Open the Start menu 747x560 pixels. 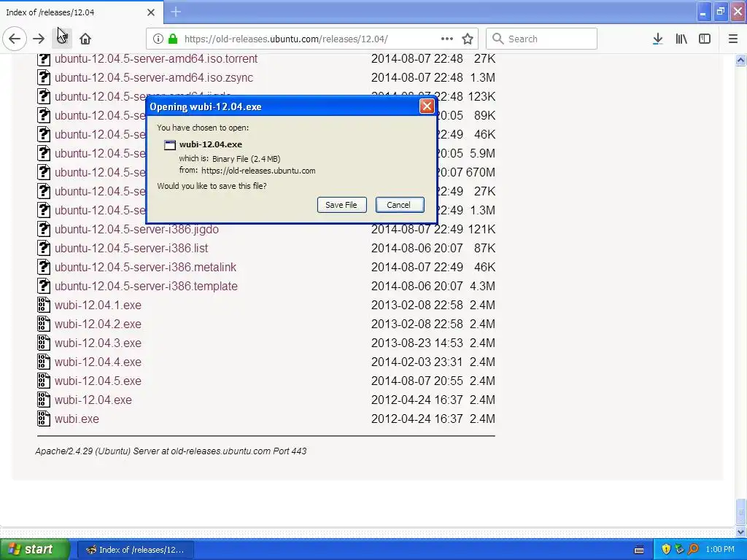point(35,550)
